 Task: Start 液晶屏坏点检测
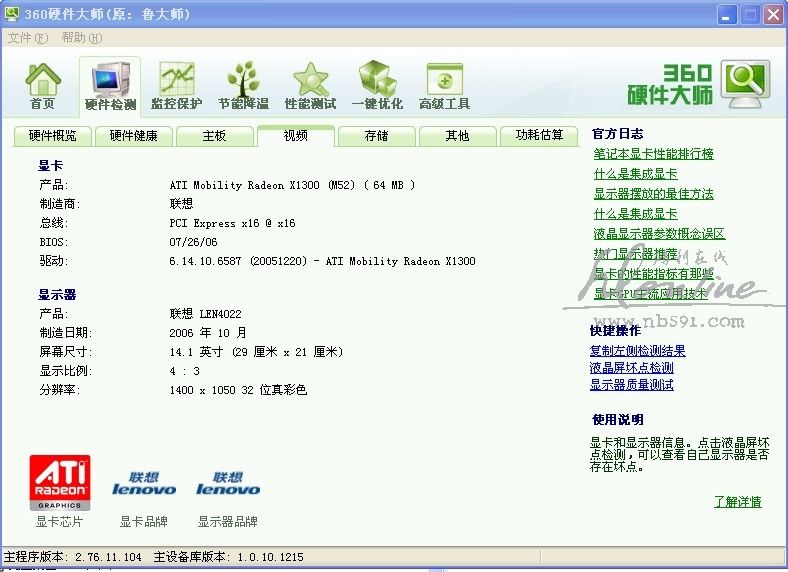[631, 367]
